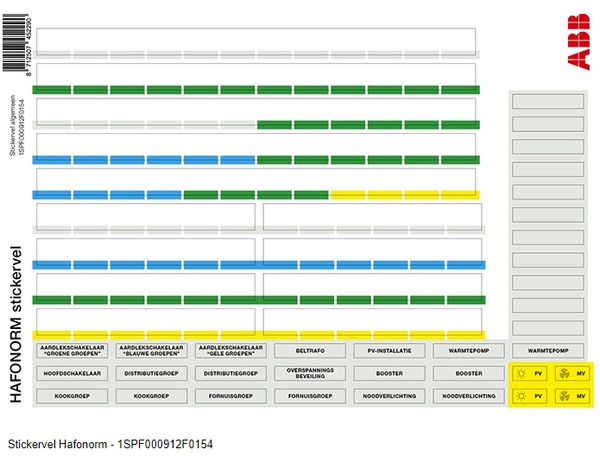This screenshot has width=600, height=456.
Task: Select the Overspanningsbeveiliging label
Action: (309, 373)
